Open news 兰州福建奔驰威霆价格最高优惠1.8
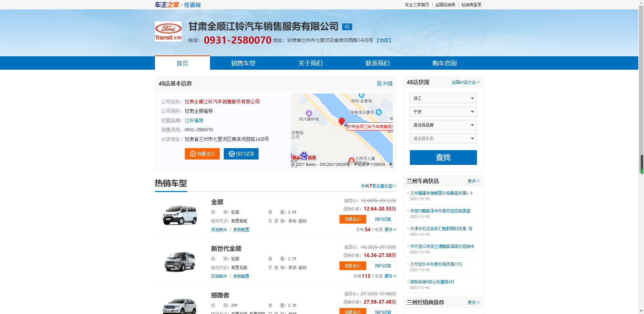The height and width of the screenshot is (314, 644). tap(441, 193)
